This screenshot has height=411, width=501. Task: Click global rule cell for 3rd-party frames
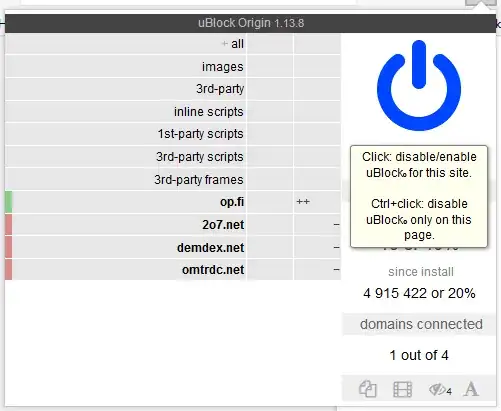click(270, 179)
